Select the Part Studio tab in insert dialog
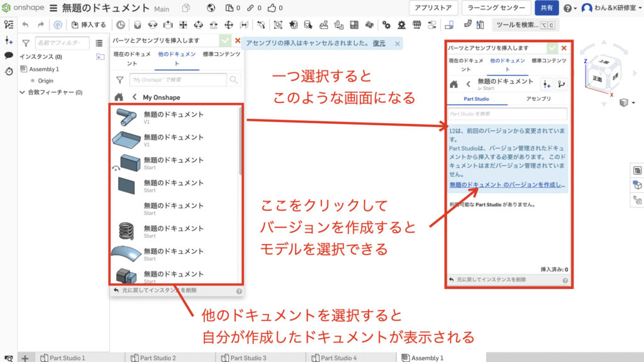The width and height of the screenshot is (644, 362). (x=477, y=99)
